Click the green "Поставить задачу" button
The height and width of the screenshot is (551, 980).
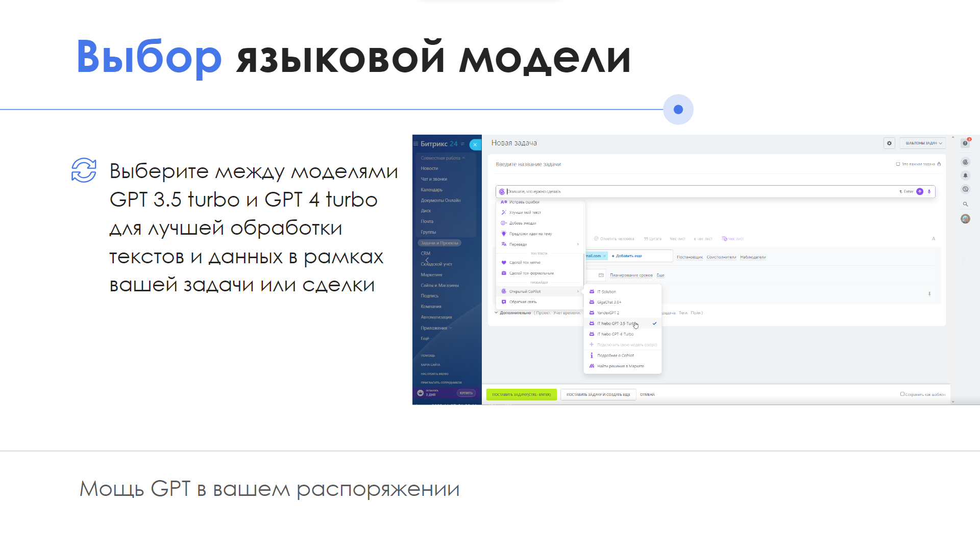[521, 394]
